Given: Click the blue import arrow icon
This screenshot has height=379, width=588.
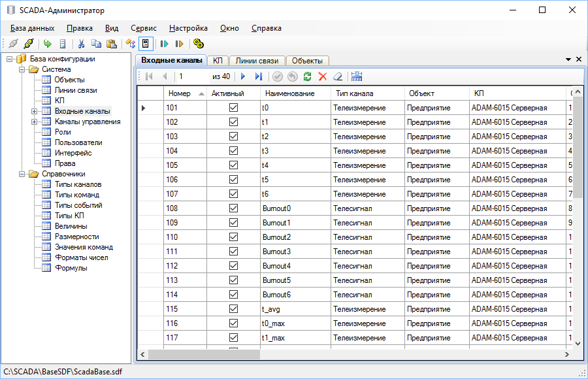Looking at the screenshot, I should coord(164,44).
